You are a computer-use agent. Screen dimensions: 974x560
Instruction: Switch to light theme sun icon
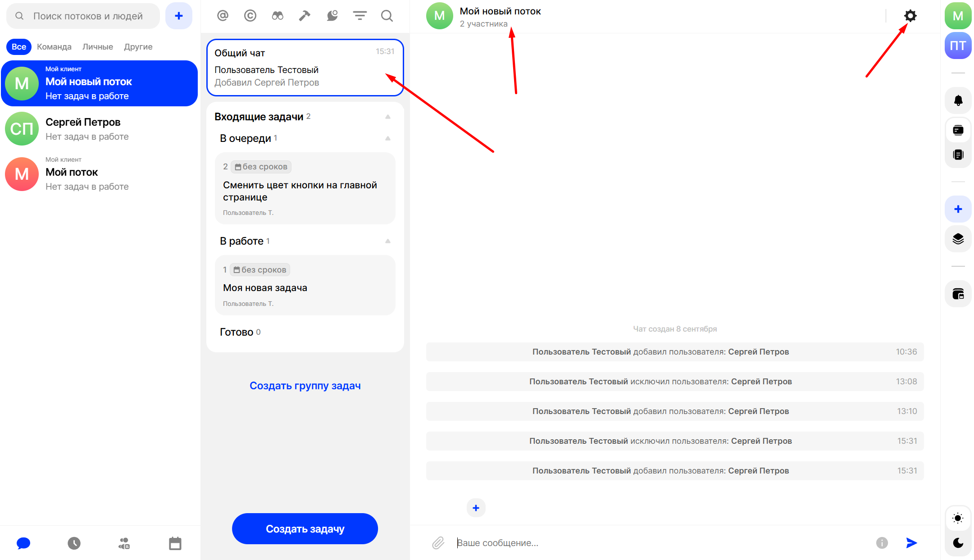pos(958,518)
